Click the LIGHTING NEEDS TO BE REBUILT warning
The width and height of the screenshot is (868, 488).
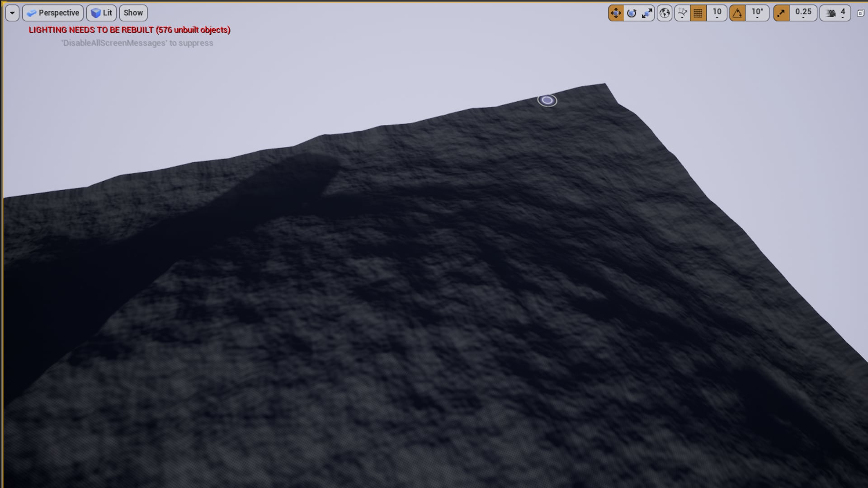129,30
